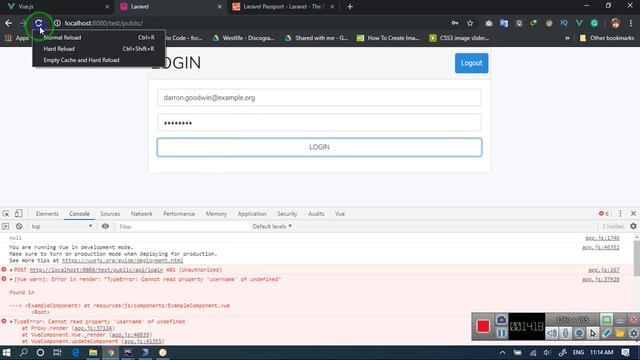This screenshot has width=640, height=360.
Task: Open the CSS3 image slider bookmark
Action: 460,38
